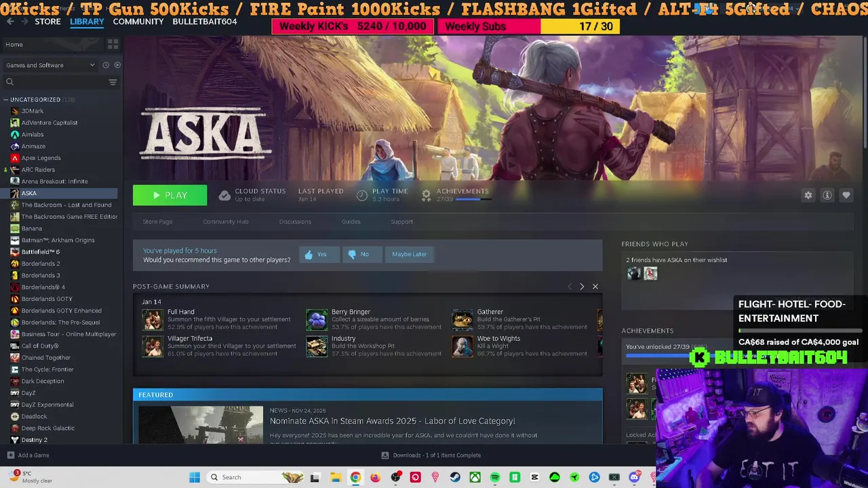Click the recent activity clock filter icon
Viewport: 868px width, 488px height.
click(x=106, y=65)
